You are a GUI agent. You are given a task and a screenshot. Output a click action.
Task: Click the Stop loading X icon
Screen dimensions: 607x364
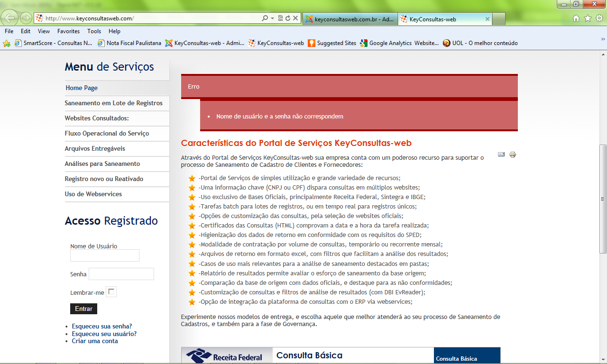295,18
